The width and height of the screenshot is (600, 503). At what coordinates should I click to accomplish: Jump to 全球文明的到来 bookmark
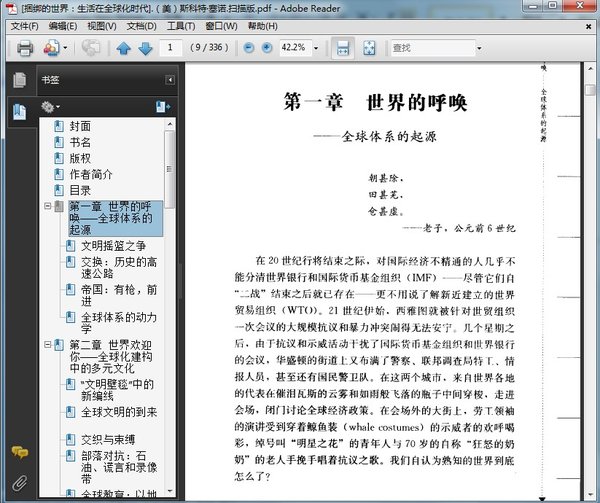pos(119,412)
